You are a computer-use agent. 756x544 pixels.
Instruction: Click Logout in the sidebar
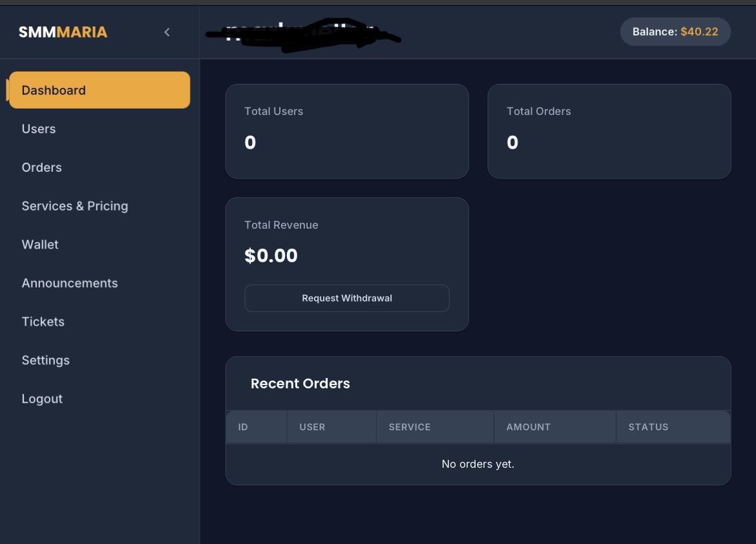(x=42, y=399)
